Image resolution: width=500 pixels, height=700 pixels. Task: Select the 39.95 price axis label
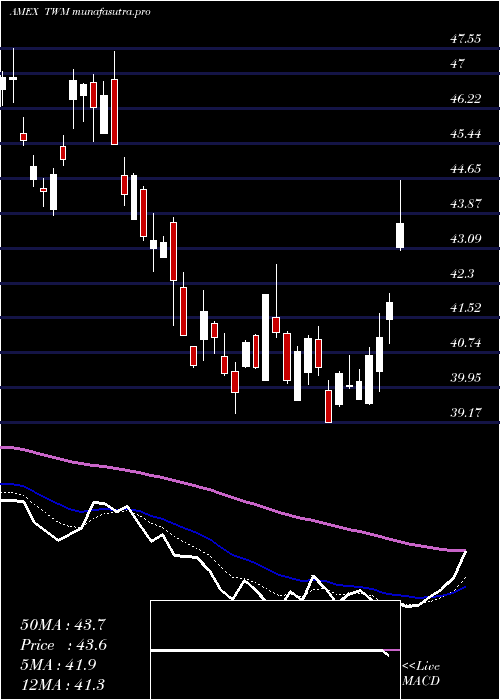465,378
